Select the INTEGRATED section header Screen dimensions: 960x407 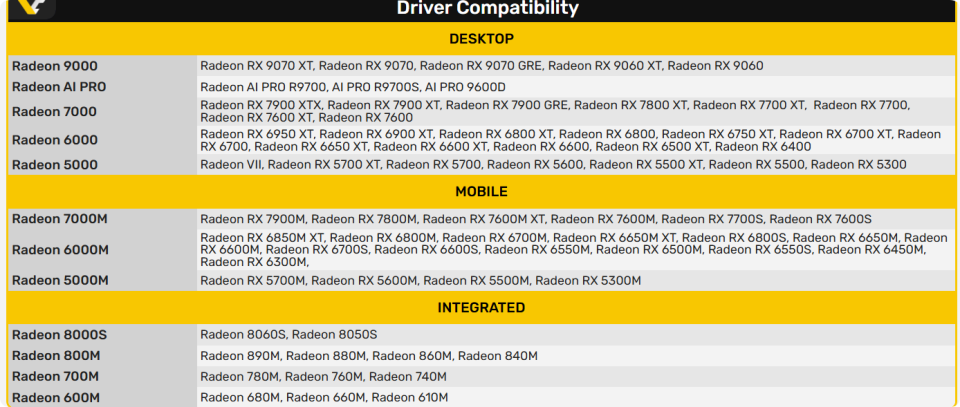(481, 307)
